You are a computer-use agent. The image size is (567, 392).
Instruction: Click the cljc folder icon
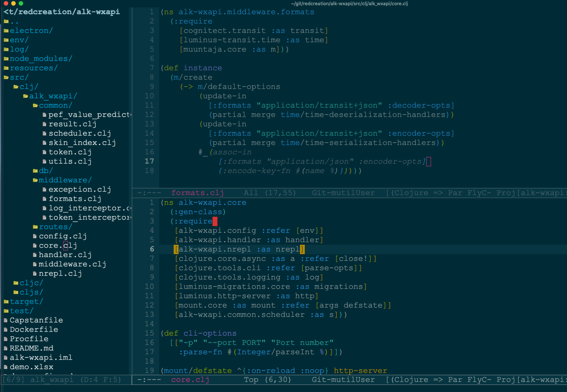coord(16,283)
